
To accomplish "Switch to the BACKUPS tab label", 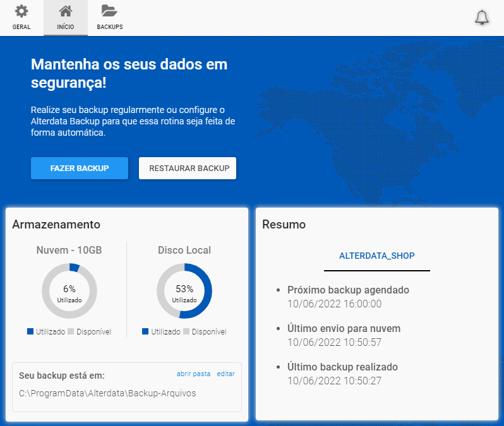I will tap(110, 27).
